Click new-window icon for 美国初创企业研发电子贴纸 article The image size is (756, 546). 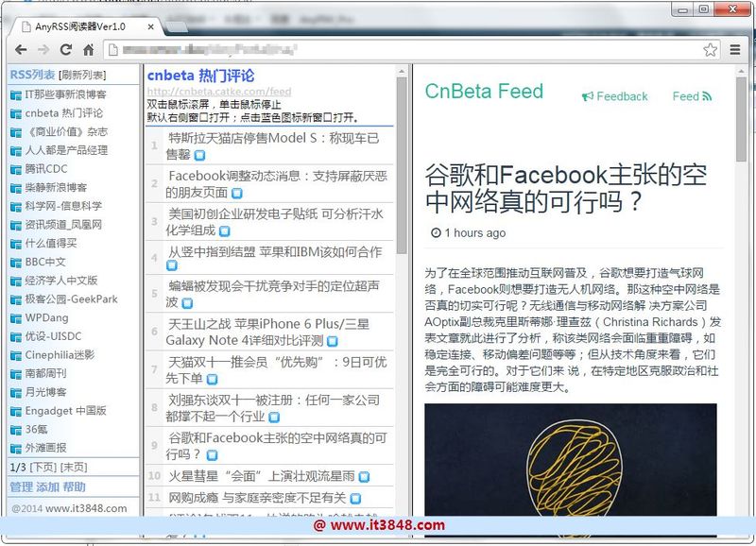[x=225, y=231]
